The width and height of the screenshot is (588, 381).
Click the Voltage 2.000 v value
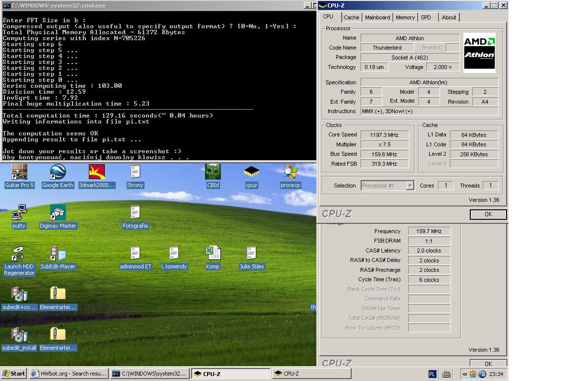tap(442, 67)
